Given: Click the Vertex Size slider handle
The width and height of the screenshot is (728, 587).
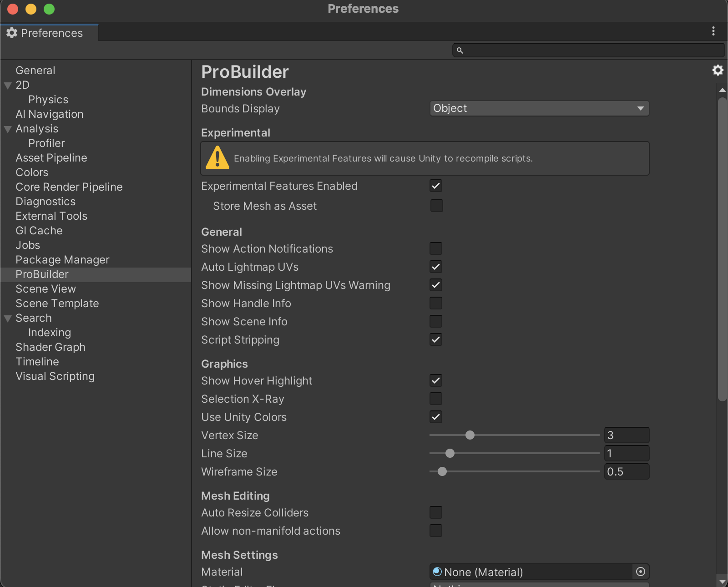Looking at the screenshot, I should [470, 435].
